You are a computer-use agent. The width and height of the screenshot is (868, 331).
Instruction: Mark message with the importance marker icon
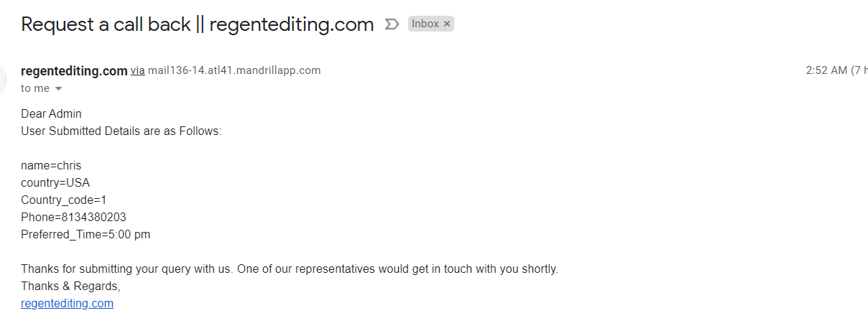click(392, 24)
